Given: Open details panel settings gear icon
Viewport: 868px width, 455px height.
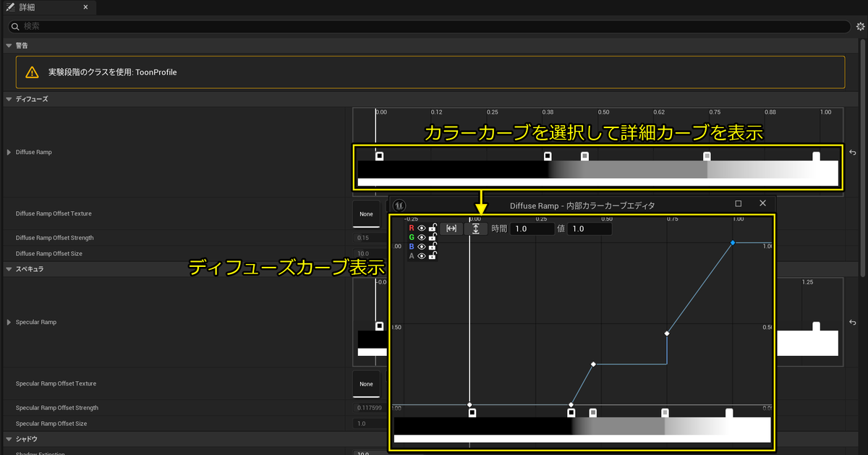Looking at the screenshot, I should (x=860, y=26).
